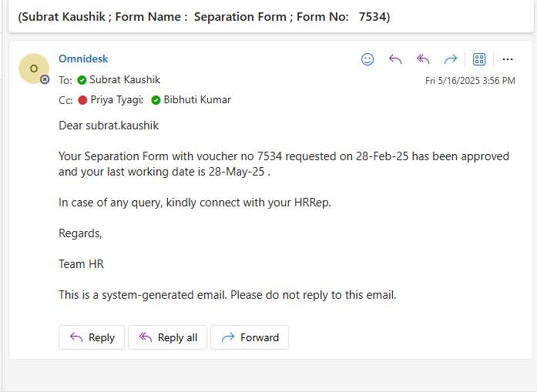Click the forward arrow icon in message header
The image size is (537, 392).
(x=451, y=59)
